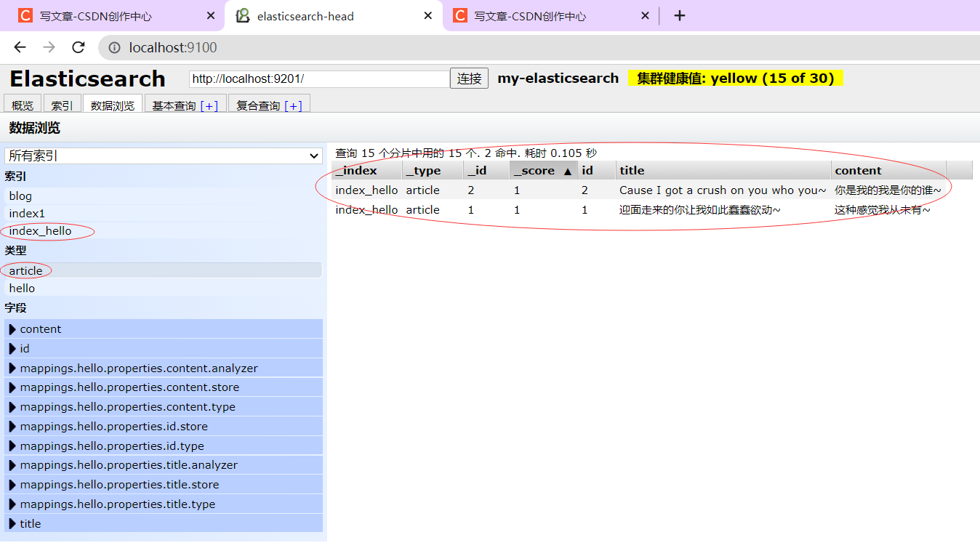Screen dimensions: 980x548
Task: Click the content cell '你是我的我是你的谁~'
Action: pos(888,190)
